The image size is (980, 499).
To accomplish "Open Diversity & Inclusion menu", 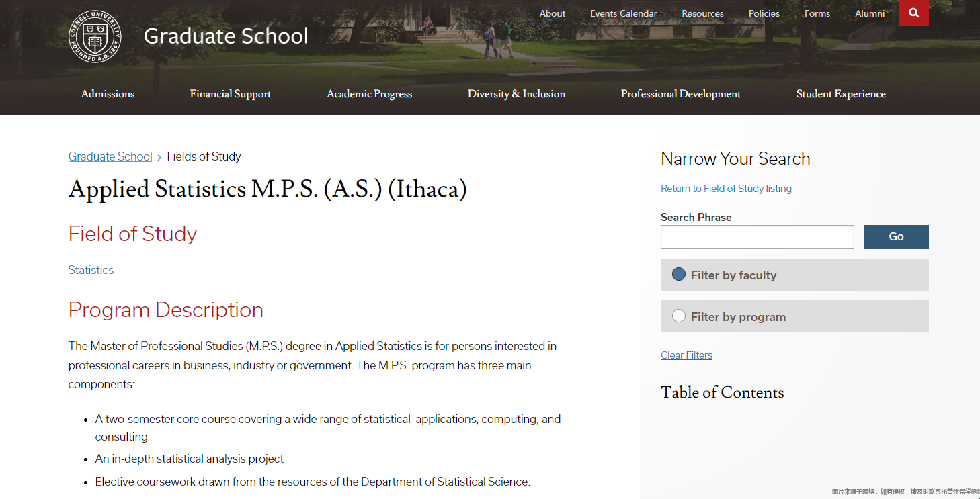I will point(516,94).
